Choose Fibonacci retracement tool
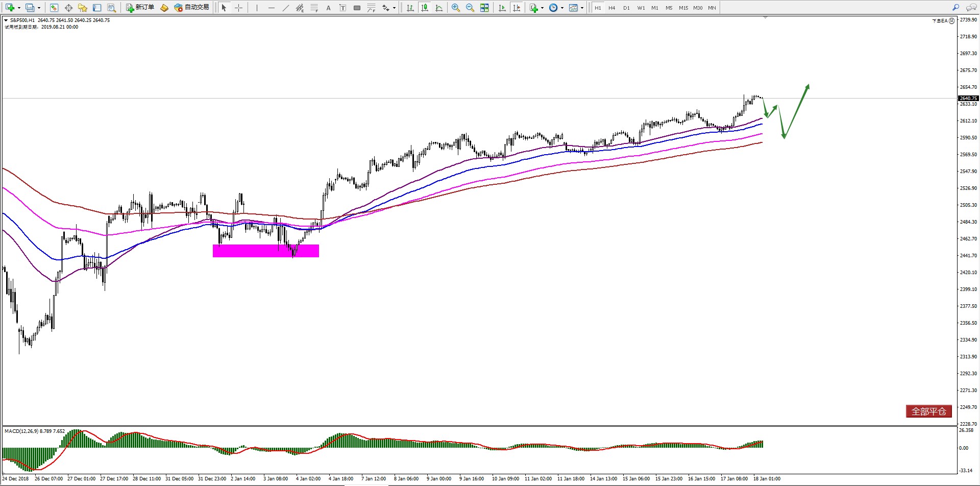The width and height of the screenshot is (980, 486). tap(314, 8)
